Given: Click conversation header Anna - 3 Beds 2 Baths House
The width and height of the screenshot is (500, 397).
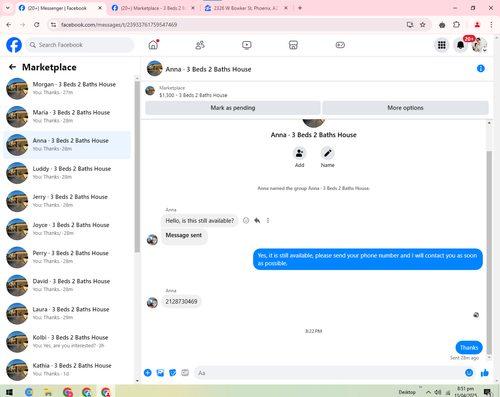Looking at the screenshot, I should pos(208,69).
